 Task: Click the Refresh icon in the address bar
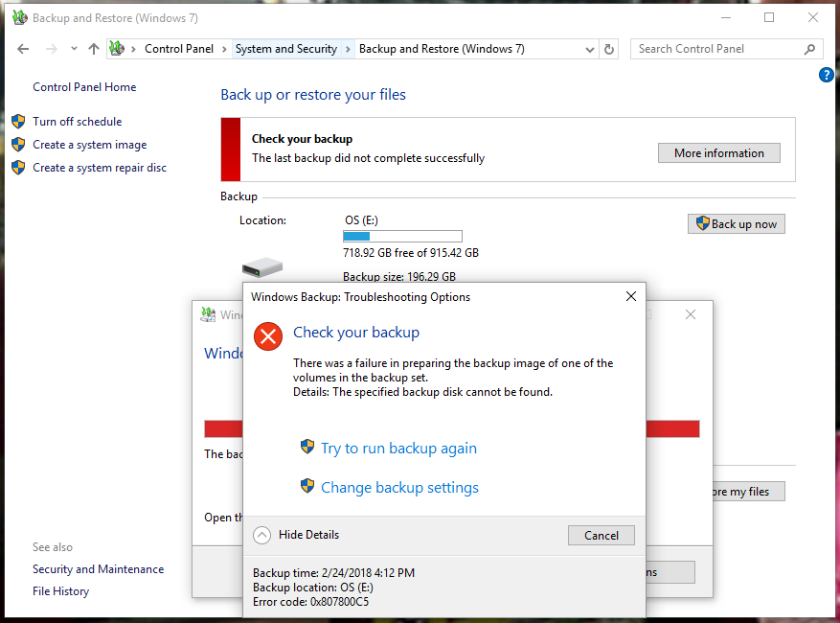609,48
